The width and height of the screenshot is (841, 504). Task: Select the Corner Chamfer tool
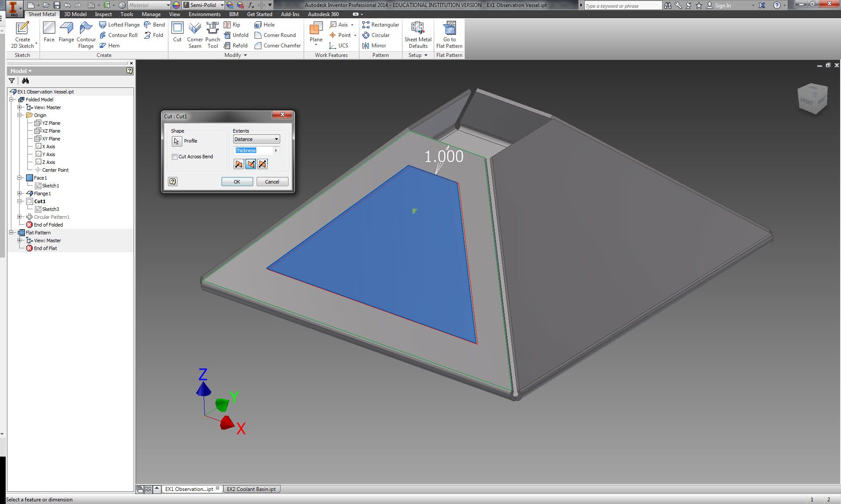click(x=278, y=46)
